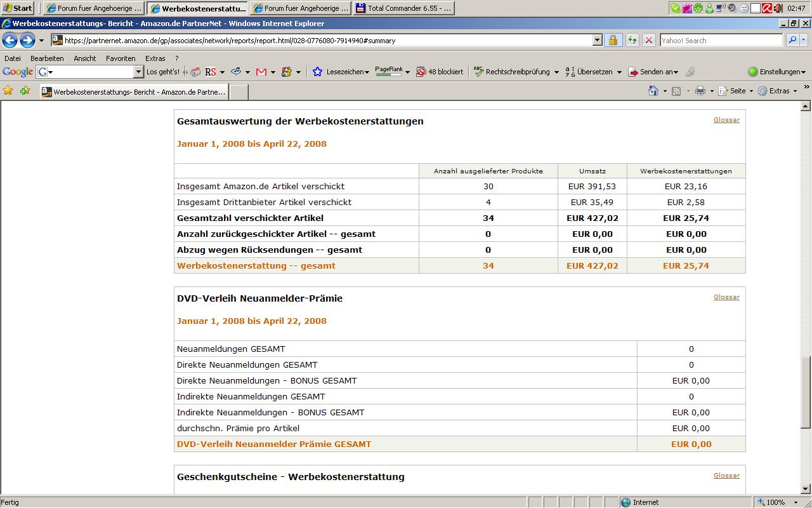Image resolution: width=812 pixels, height=508 pixels.
Task: Toggle Rechtschreibprüfung spell check
Action: 511,72
